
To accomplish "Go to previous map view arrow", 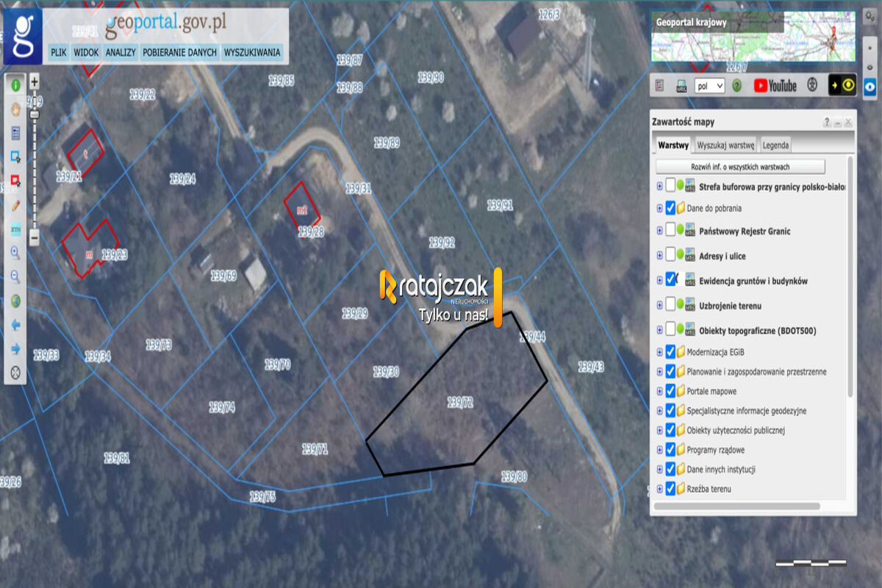I will point(15,325).
